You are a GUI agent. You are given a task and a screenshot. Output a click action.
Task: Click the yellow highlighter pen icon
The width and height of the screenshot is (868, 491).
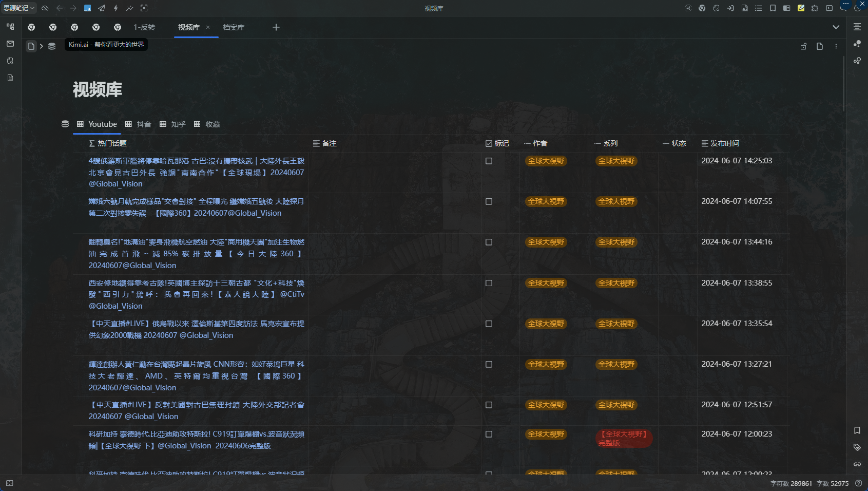[801, 8]
